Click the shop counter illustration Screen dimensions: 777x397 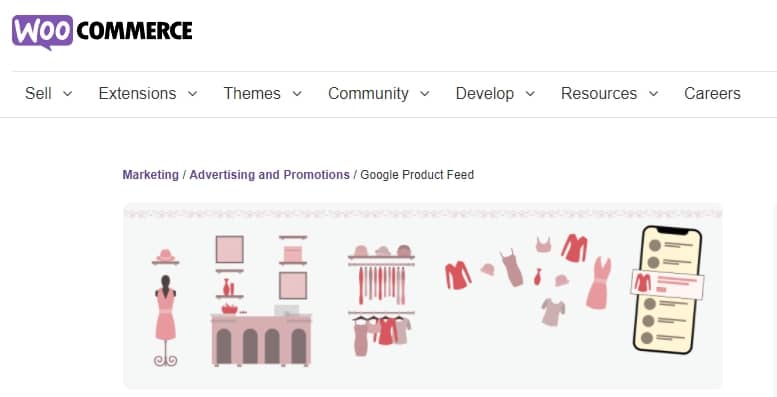(x=261, y=339)
